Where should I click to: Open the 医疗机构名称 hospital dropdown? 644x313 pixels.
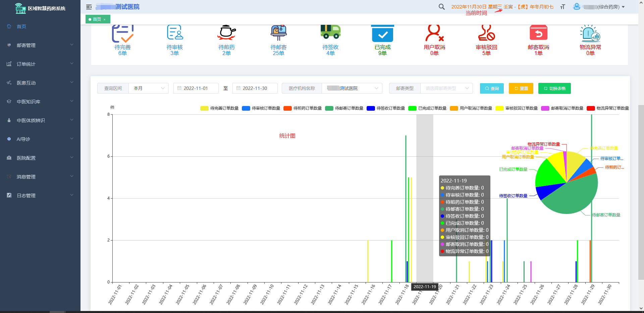click(x=352, y=88)
